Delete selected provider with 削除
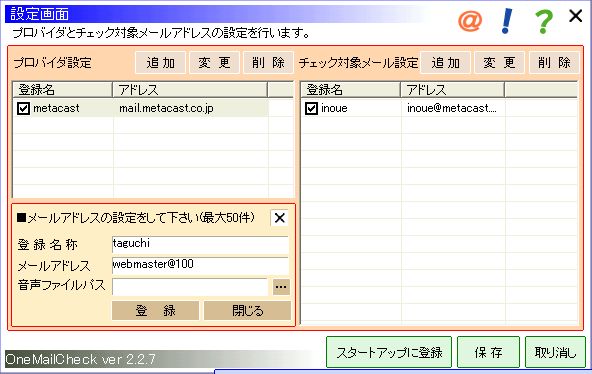The width and height of the screenshot is (592, 374). pyautogui.click(x=268, y=63)
